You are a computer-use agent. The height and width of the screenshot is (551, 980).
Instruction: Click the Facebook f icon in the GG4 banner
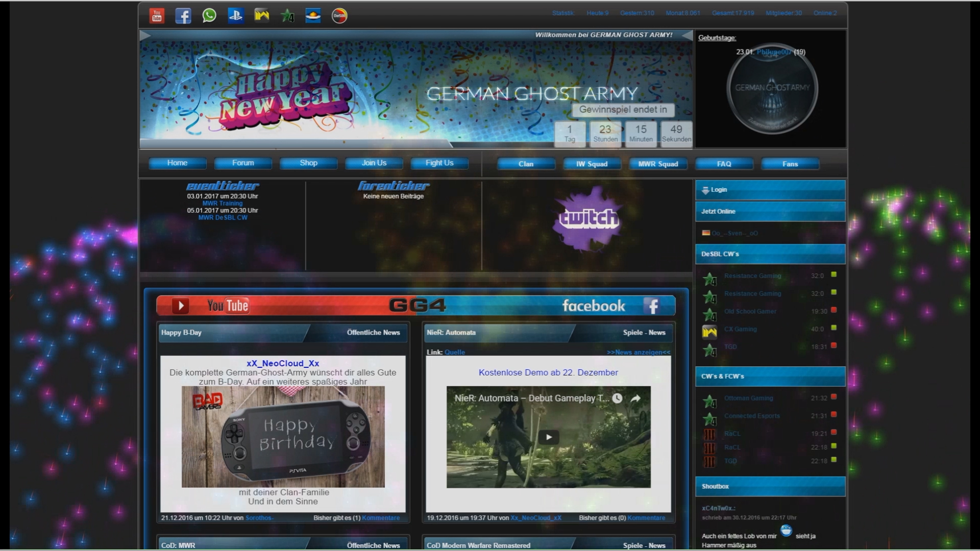pyautogui.click(x=651, y=306)
